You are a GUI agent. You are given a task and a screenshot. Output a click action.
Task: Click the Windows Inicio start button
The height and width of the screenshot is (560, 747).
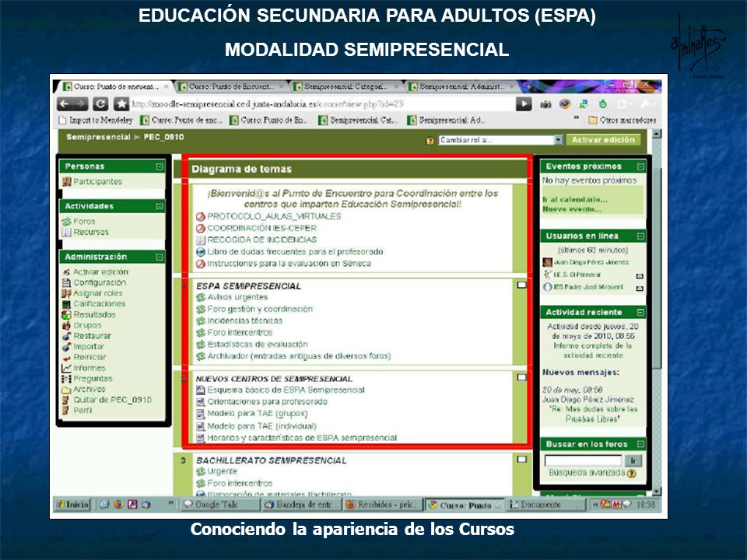click(x=72, y=504)
